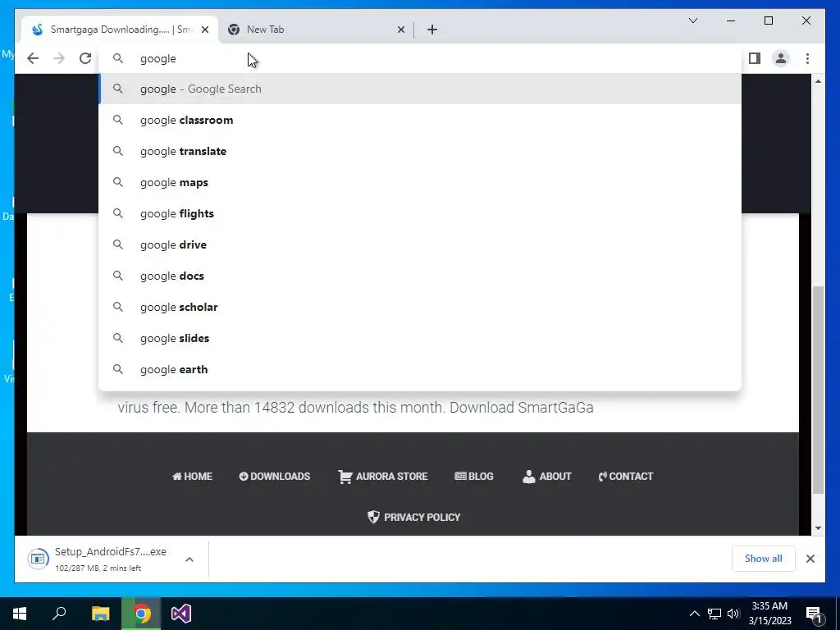Choose google maps suggestion

[420, 182]
